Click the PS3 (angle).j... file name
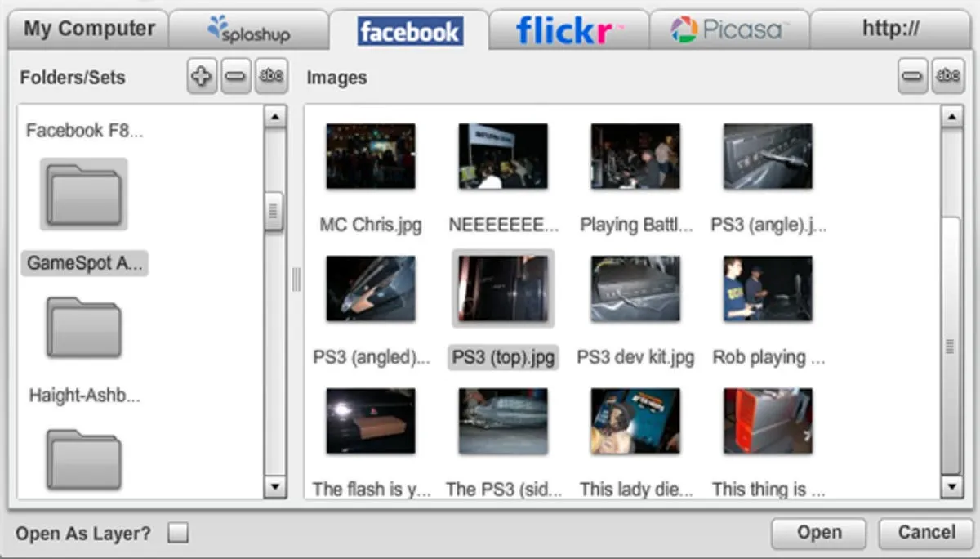The image size is (980, 559). (x=768, y=225)
